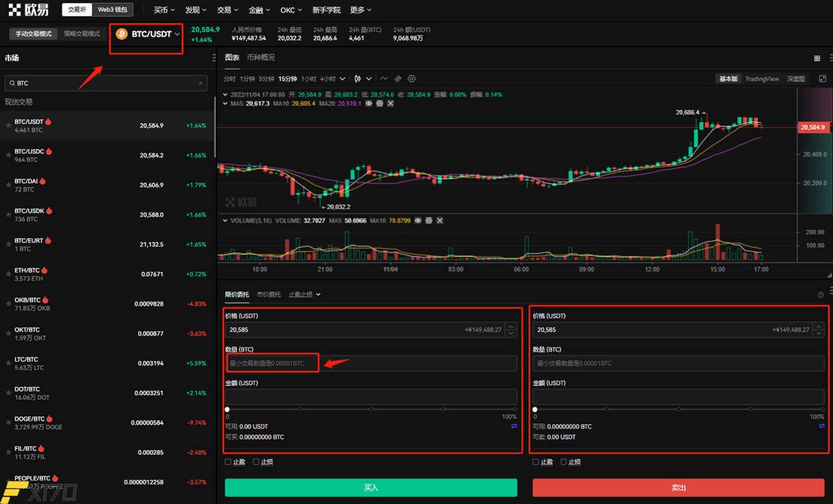Expand the BTC/USDT pair selector
Viewport: 833px width, 504px height.
click(x=178, y=34)
